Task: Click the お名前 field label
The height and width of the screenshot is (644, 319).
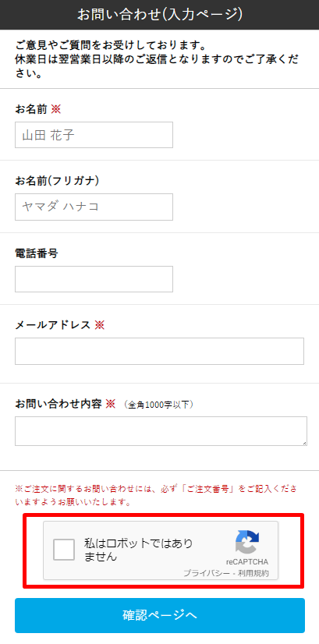Action: [31, 109]
